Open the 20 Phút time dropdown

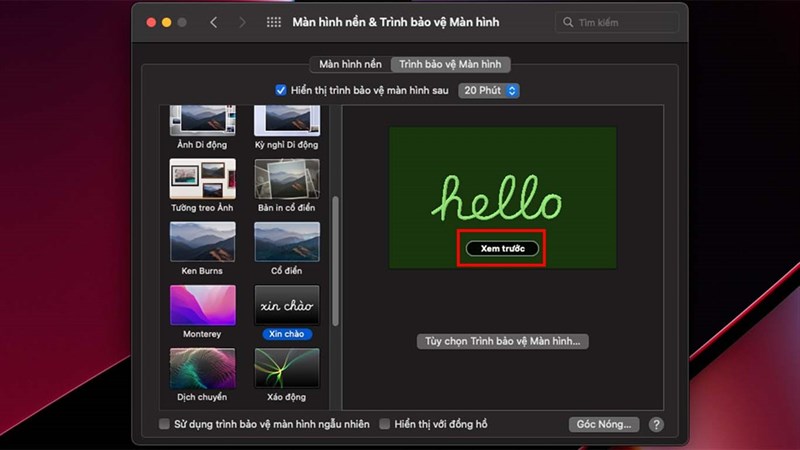[x=489, y=91]
